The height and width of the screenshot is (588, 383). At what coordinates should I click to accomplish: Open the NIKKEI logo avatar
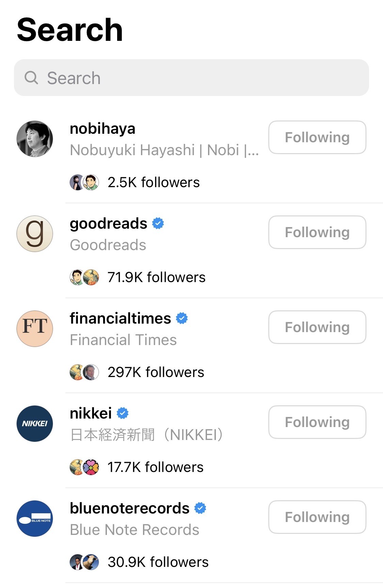pos(35,424)
